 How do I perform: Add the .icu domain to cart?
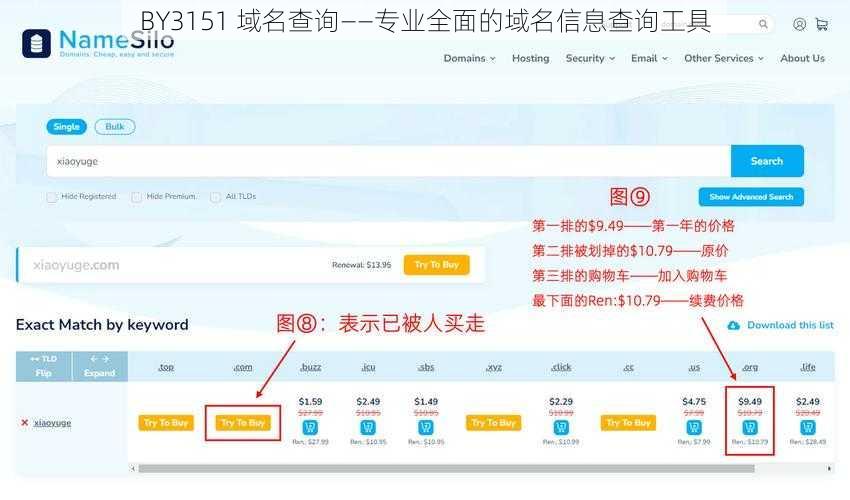click(x=368, y=427)
